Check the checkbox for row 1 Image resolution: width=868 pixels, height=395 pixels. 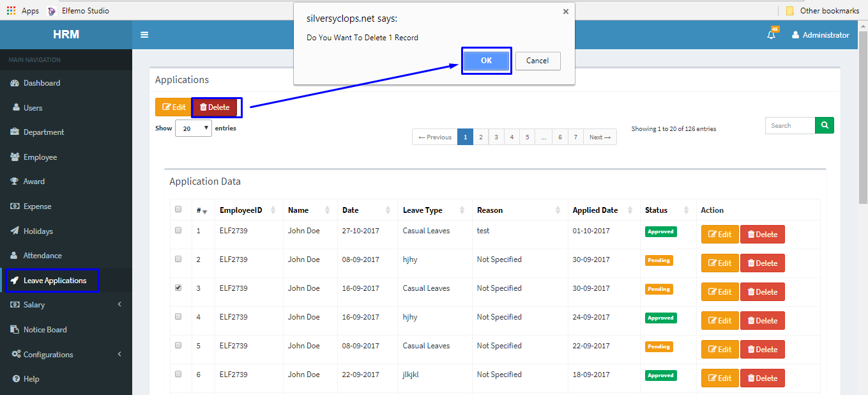point(178,230)
